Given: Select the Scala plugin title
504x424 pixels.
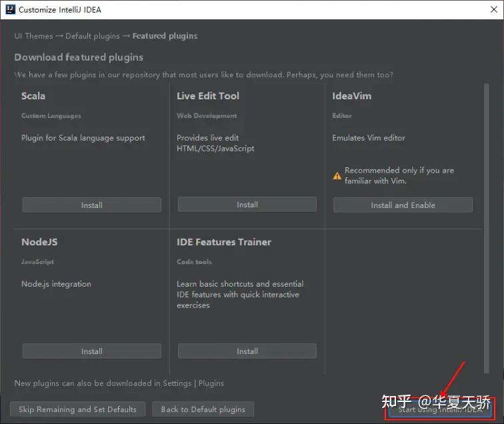Looking at the screenshot, I should (33, 96).
